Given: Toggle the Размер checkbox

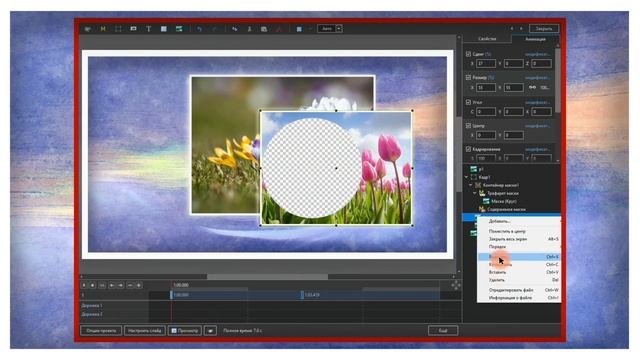Looking at the screenshot, I should point(468,77).
